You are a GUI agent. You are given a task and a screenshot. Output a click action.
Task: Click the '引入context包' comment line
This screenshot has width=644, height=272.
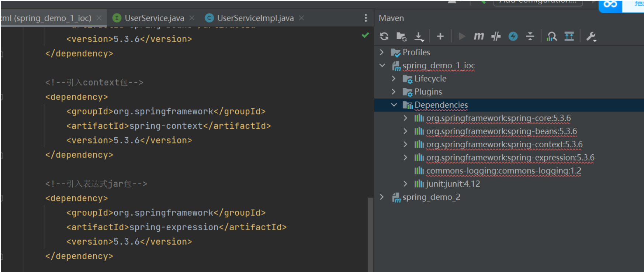[94, 82]
